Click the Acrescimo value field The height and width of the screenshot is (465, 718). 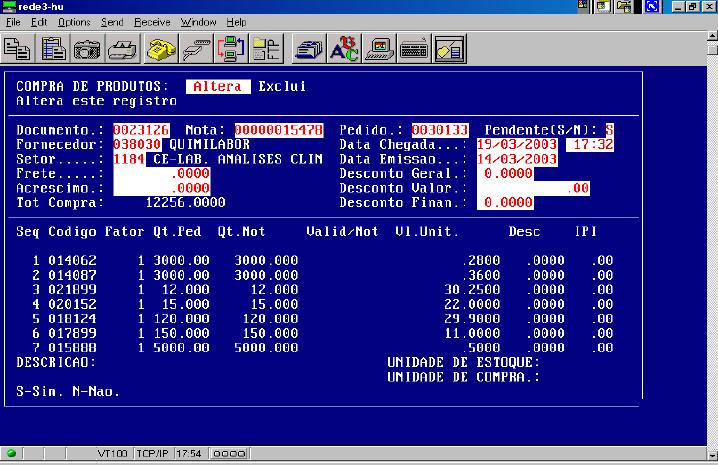[x=162, y=188]
